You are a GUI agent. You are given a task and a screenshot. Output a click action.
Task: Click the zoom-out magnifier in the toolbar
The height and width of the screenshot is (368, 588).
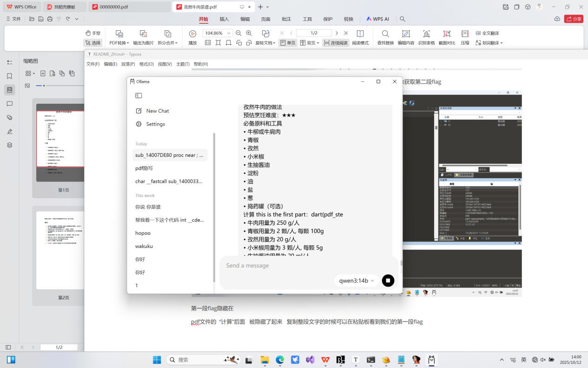point(238,33)
